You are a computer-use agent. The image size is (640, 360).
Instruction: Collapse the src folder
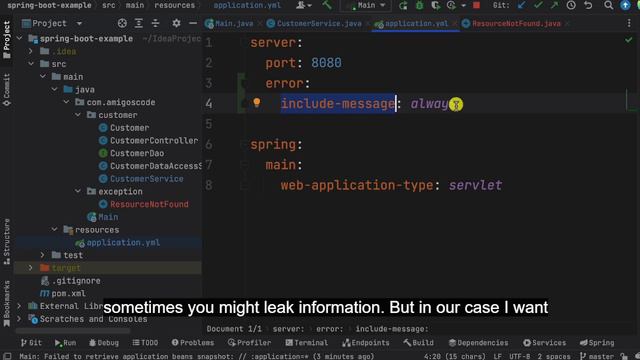pos(31,64)
